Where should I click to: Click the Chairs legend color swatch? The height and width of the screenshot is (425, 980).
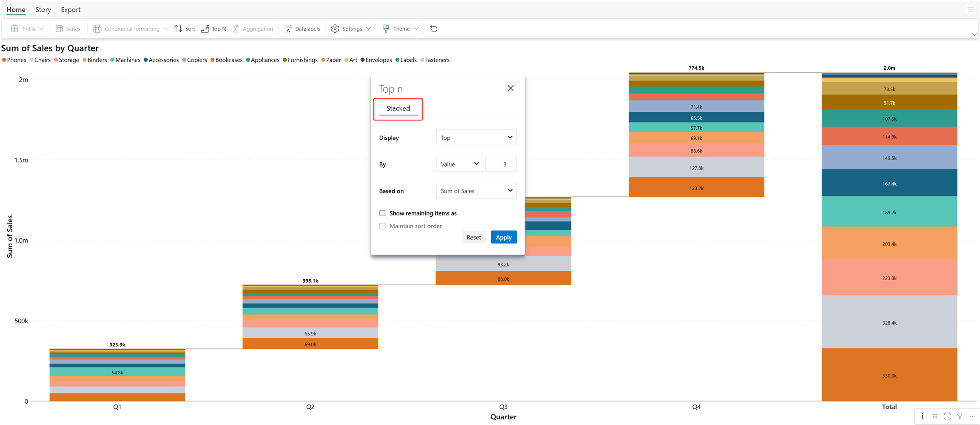tap(32, 60)
